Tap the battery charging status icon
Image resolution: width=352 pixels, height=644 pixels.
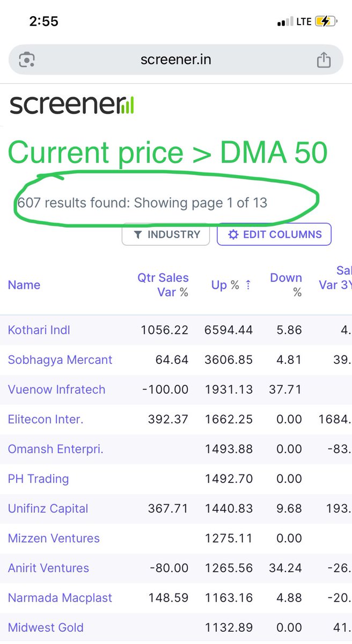click(326, 21)
